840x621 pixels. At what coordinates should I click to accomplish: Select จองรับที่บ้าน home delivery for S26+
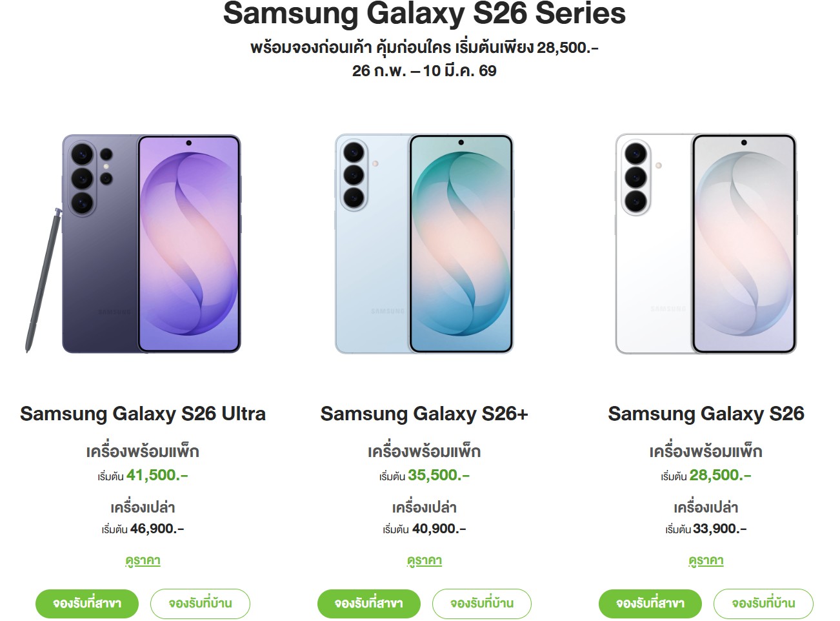(x=481, y=604)
